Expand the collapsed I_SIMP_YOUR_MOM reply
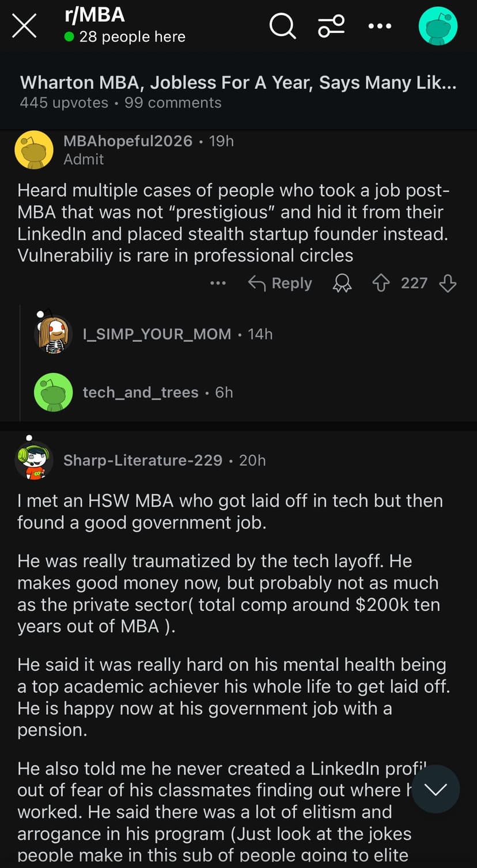The width and height of the screenshot is (477, 868). pos(157,334)
